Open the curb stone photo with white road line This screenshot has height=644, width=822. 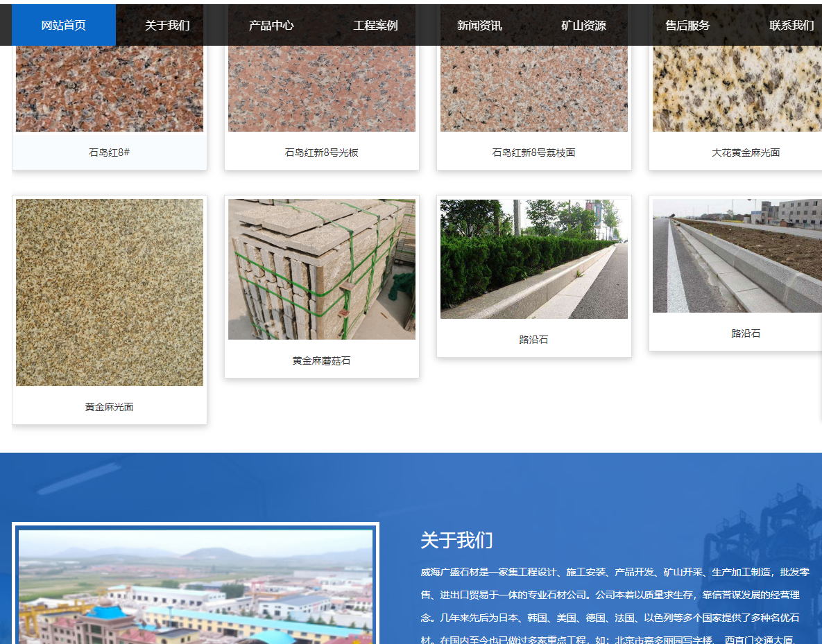point(737,256)
